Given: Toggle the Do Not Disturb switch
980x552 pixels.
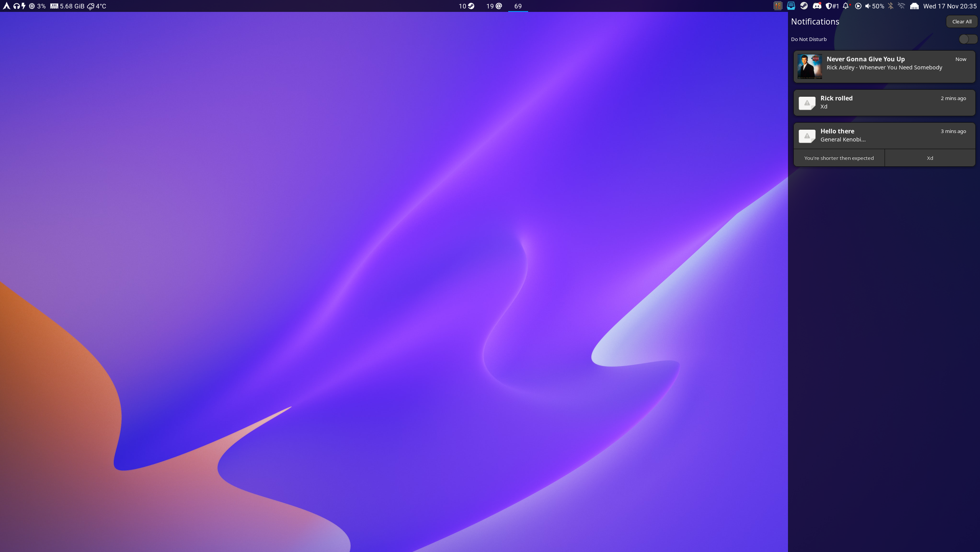Looking at the screenshot, I should coord(968,39).
